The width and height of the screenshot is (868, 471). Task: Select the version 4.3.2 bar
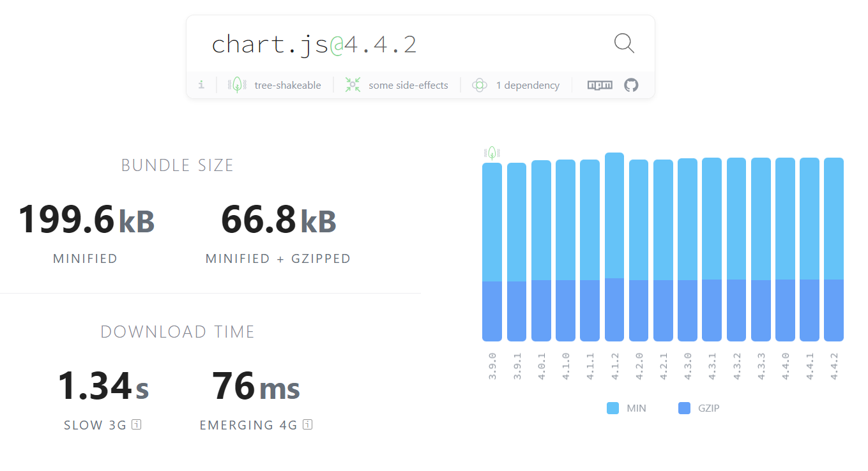pos(736,250)
